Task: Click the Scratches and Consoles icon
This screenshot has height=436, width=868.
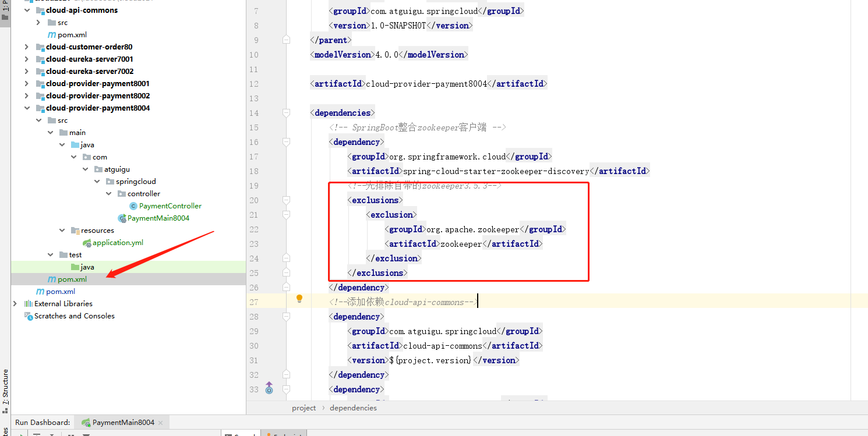Action: (x=28, y=316)
